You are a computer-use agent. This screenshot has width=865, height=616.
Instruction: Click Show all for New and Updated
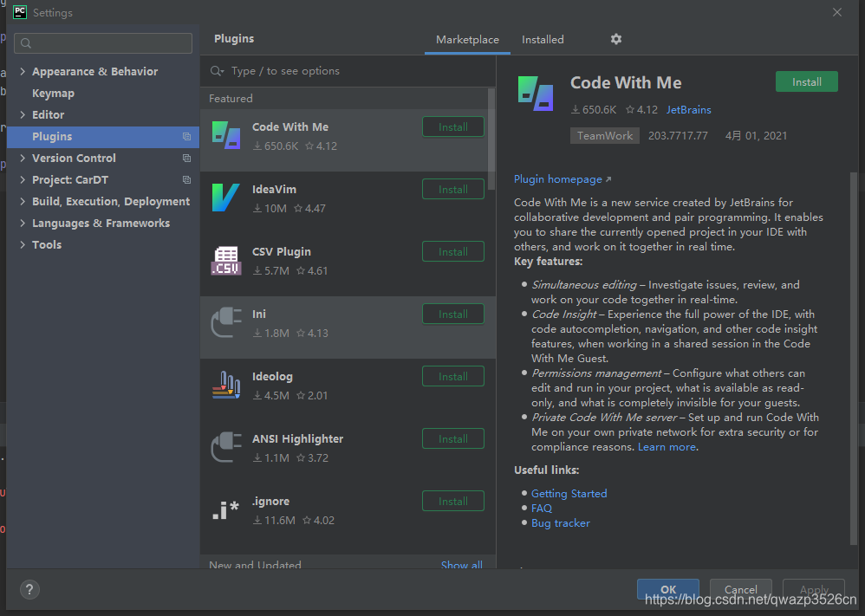(x=462, y=564)
